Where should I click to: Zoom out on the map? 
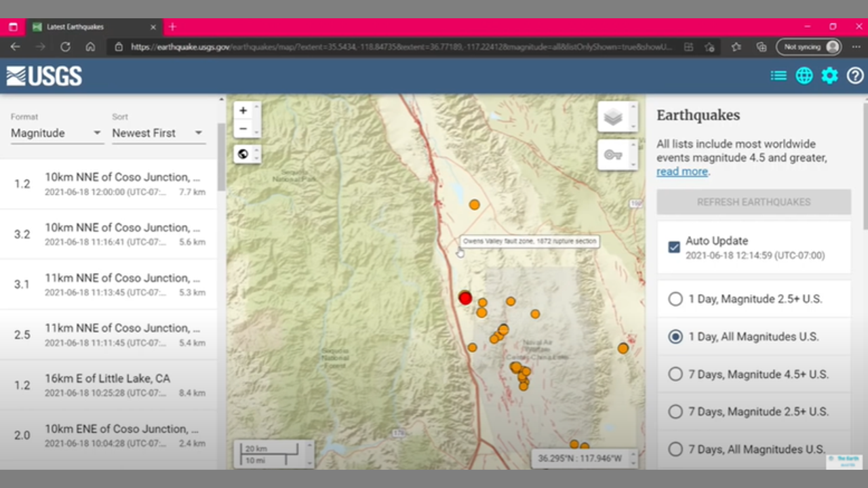pos(243,129)
